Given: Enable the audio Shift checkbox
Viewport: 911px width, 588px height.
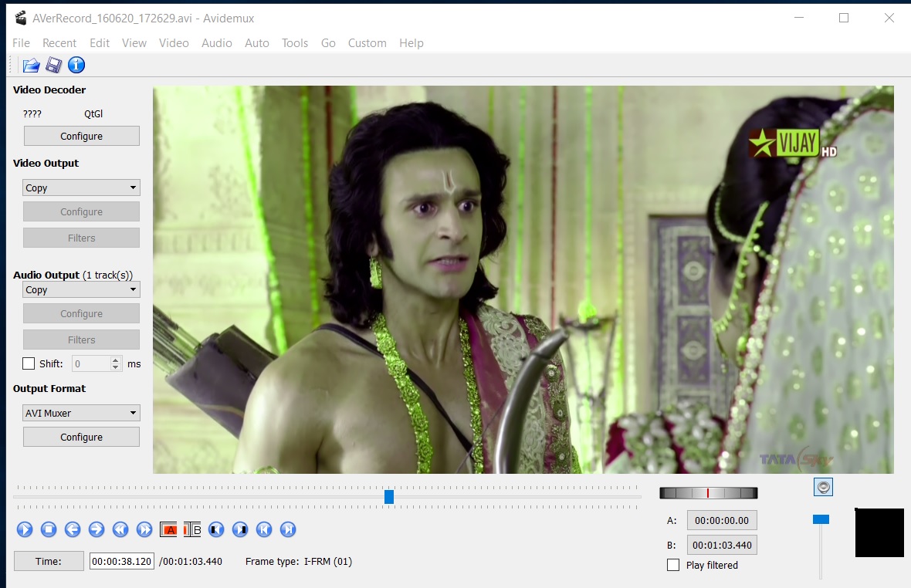Looking at the screenshot, I should (29, 363).
